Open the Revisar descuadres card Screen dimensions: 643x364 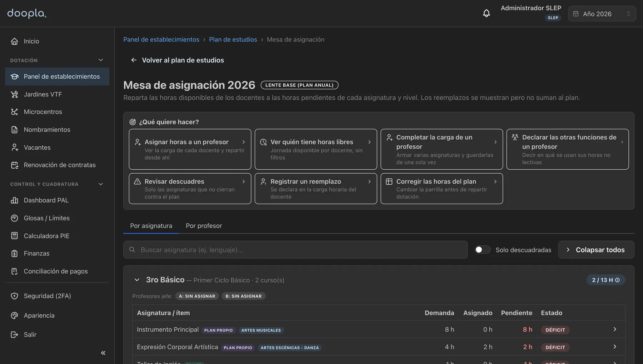[190, 189]
